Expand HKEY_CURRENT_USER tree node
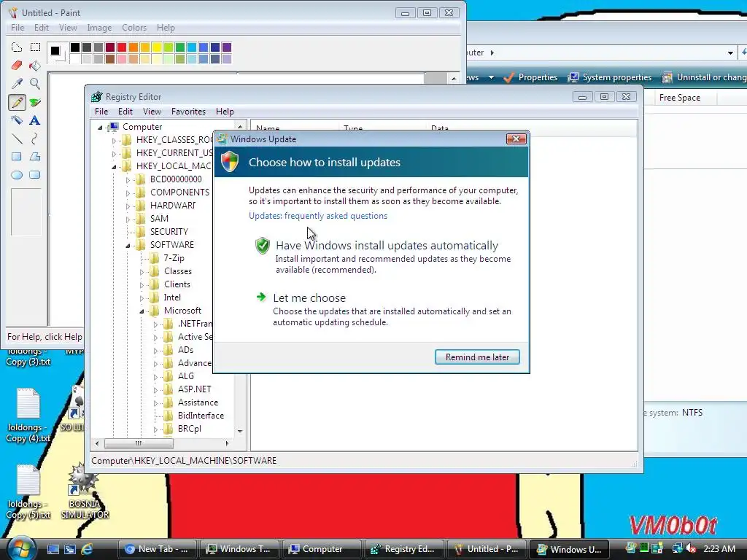 coord(114,153)
